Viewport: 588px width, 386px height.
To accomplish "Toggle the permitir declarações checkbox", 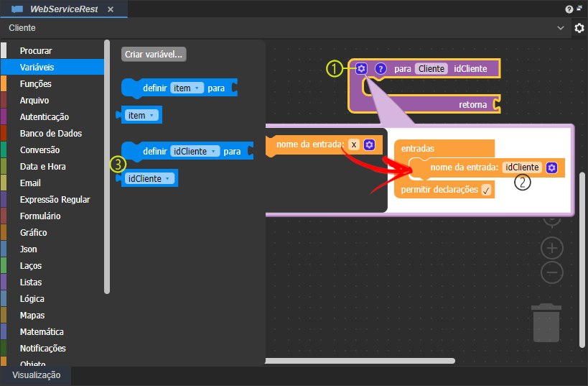I will click(486, 190).
